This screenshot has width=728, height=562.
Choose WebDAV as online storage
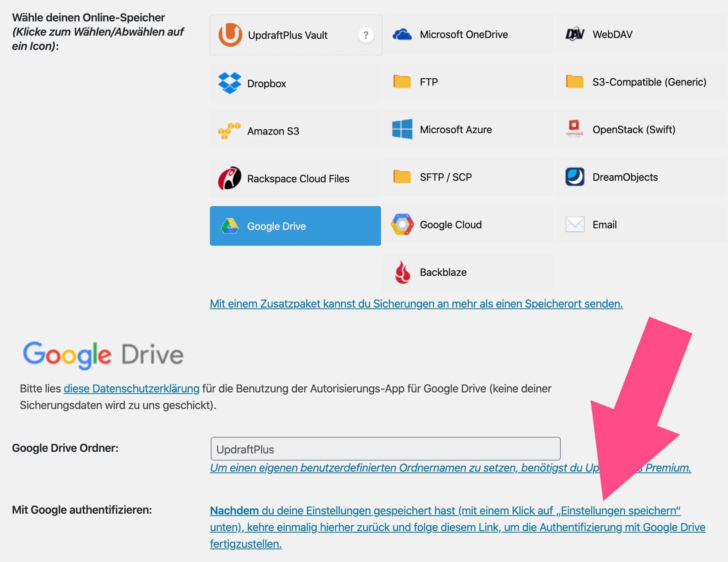(612, 34)
